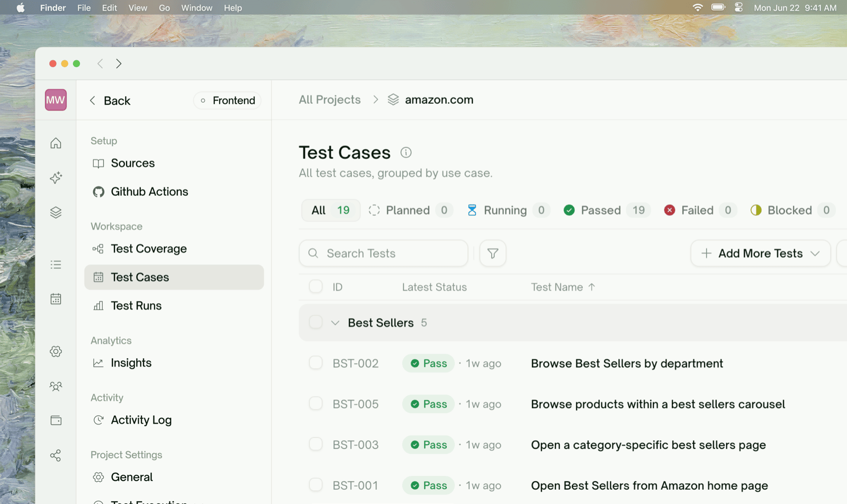Open the gear settings icon in rail

[56, 351]
